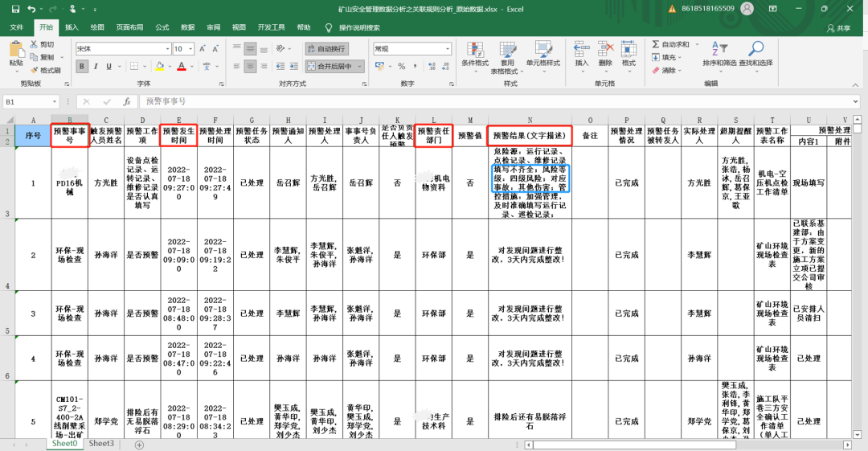Click the Cut (剪切) scissors icon
Screen dimensions: 868x451
click(35, 44)
